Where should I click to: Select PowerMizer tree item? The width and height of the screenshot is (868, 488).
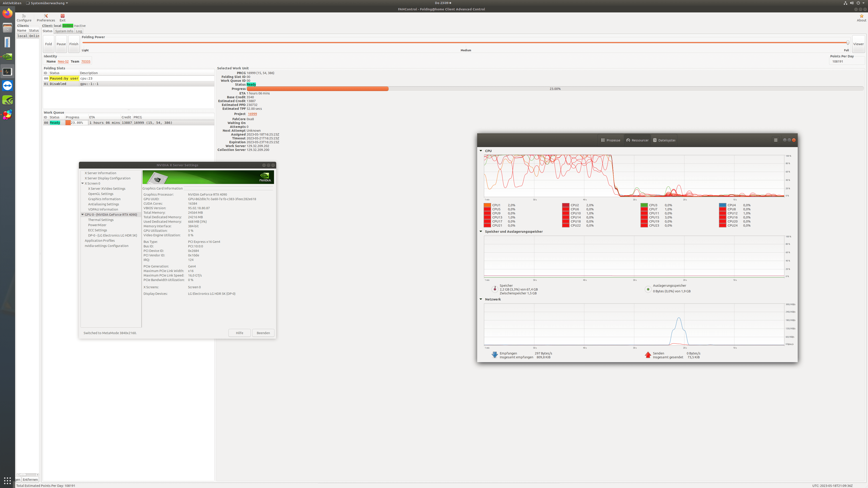point(97,225)
